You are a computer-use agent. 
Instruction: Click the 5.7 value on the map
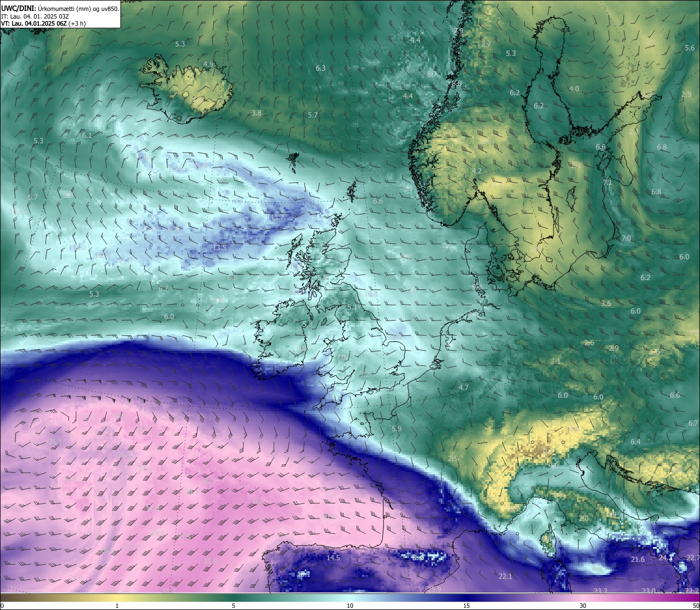313,115
